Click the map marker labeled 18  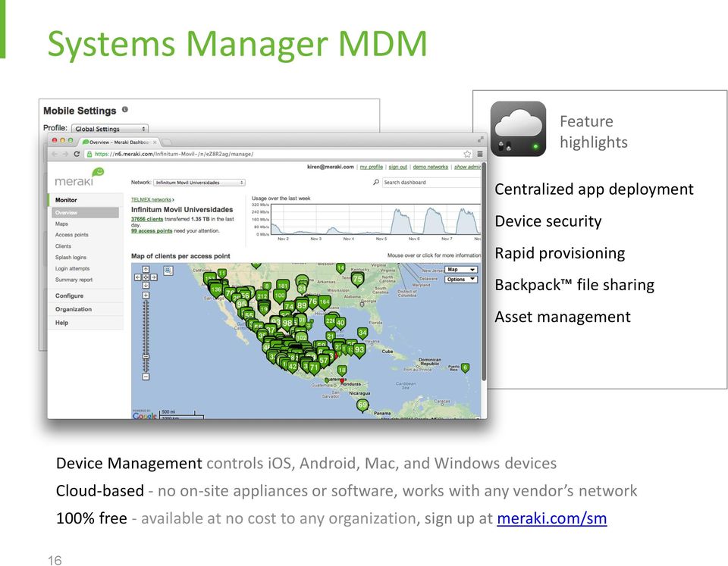[342, 371]
